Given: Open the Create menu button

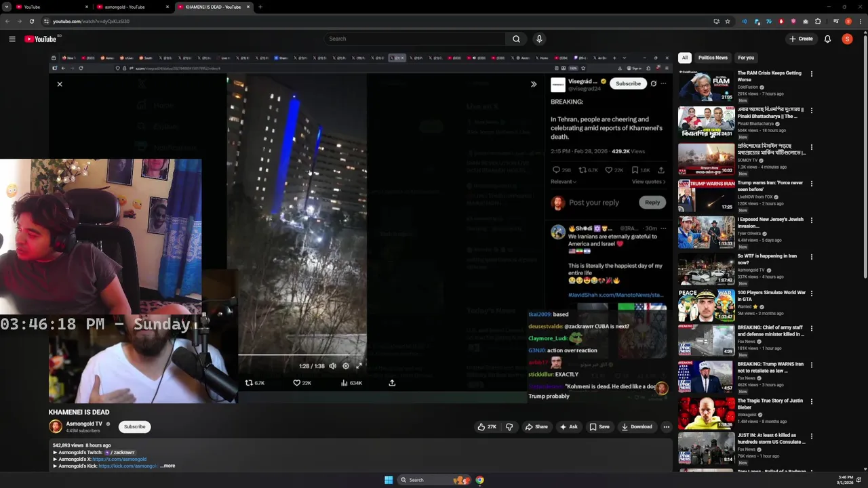Looking at the screenshot, I should (801, 39).
